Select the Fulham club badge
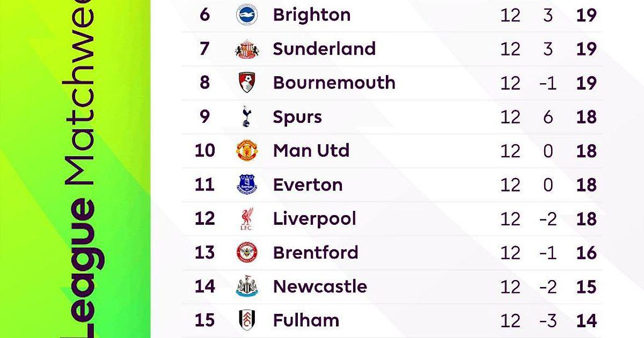The image size is (644, 338). [247, 320]
